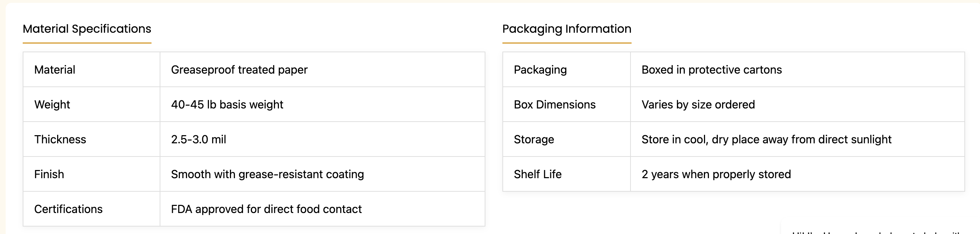This screenshot has height=234, width=980.
Task: Click the 40-45 lb basis weight value
Action: (227, 105)
